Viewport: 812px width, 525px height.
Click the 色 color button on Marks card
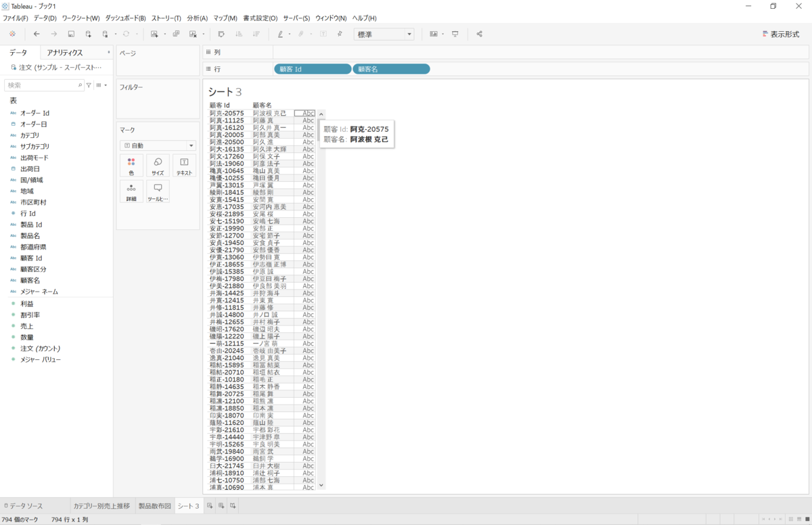pos(131,166)
